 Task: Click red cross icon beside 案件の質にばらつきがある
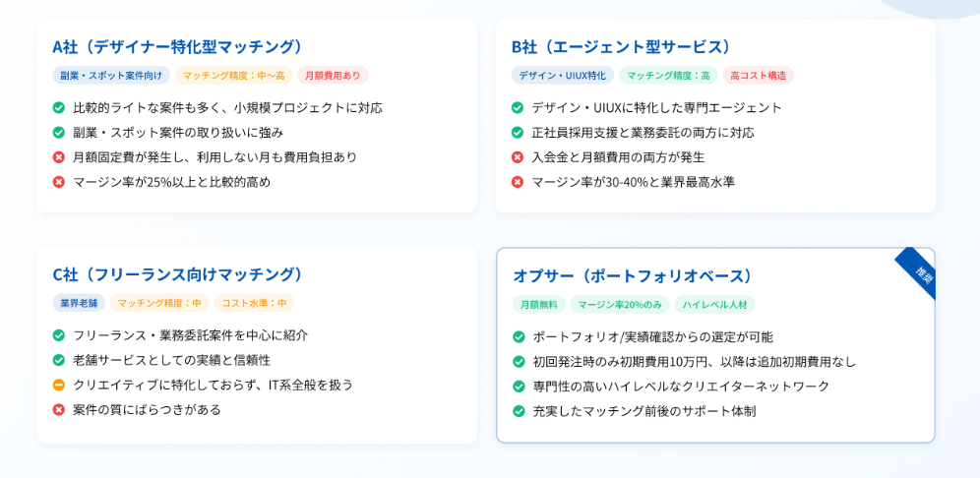click(x=59, y=410)
